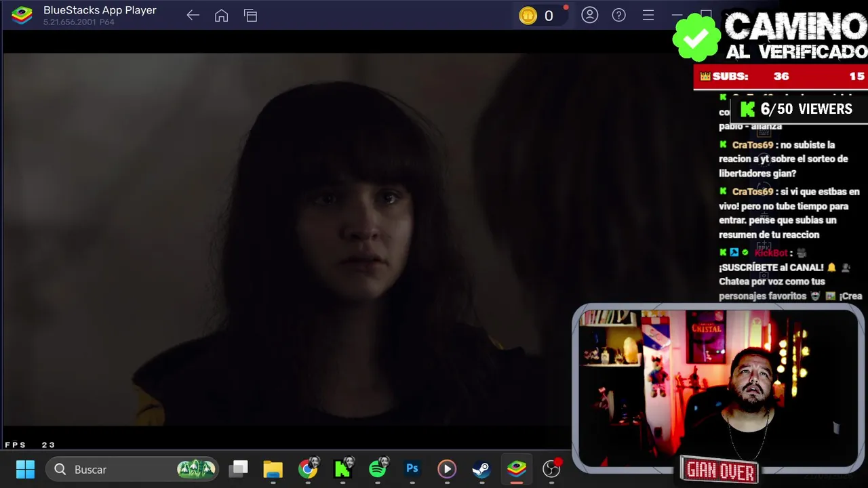Switch to BlueStacks taskbar icon

(517, 469)
